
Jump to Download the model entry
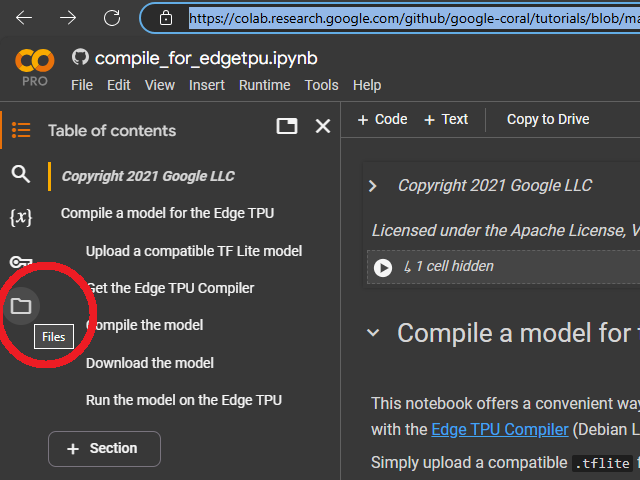150,363
